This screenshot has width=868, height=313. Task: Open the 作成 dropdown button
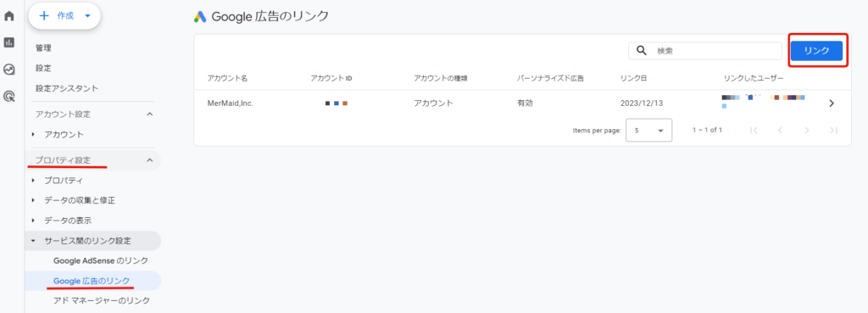(x=64, y=16)
